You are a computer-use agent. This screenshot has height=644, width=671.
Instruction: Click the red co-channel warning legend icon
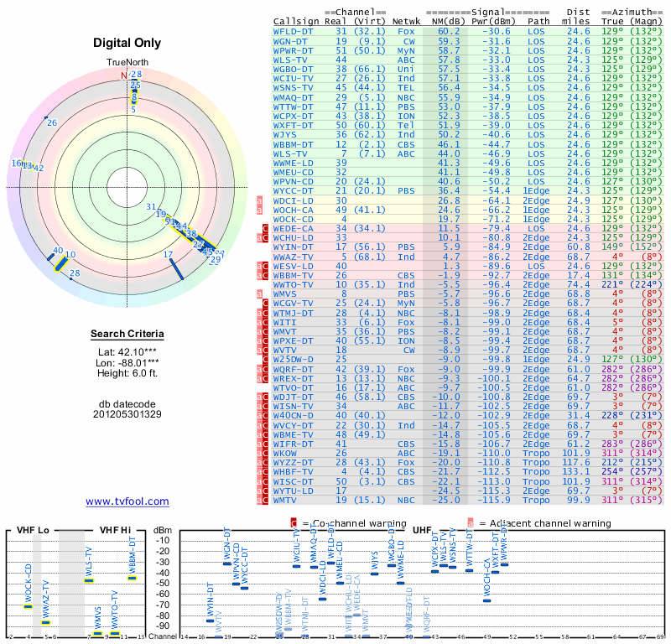(294, 523)
